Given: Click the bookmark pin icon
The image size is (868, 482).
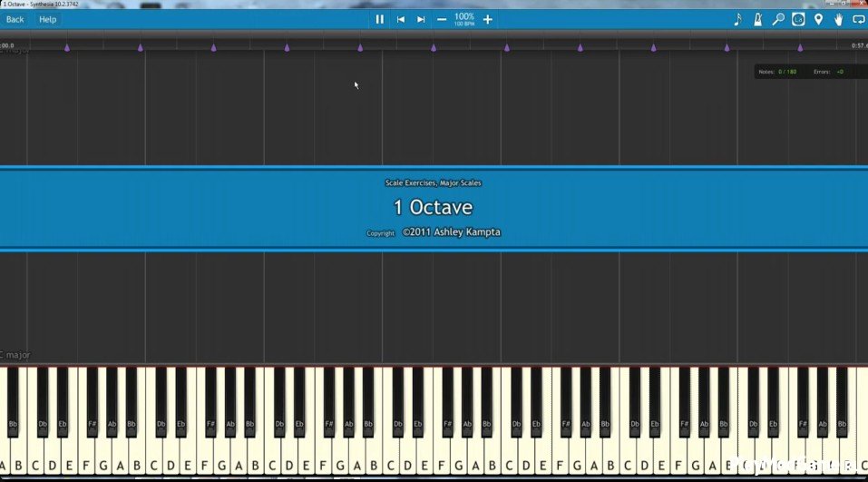Looking at the screenshot, I should point(818,19).
